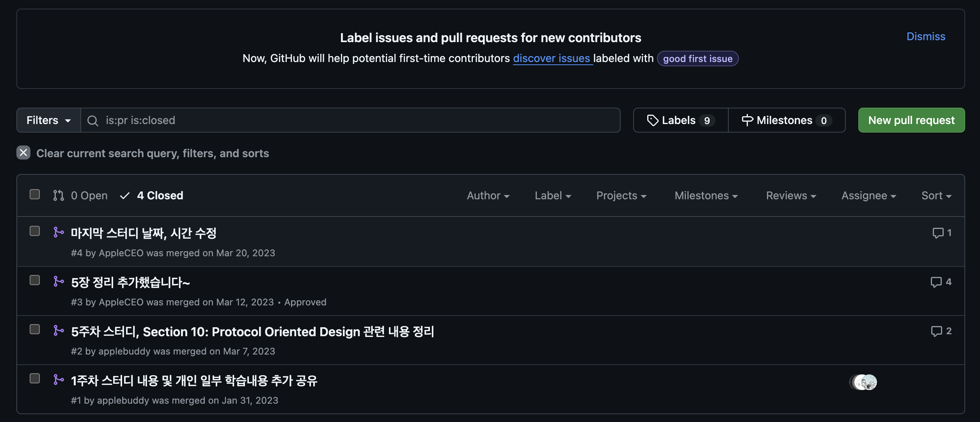Select the 4 Closed tab
The height and width of the screenshot is (422, 980).
(x=152, y=196)
